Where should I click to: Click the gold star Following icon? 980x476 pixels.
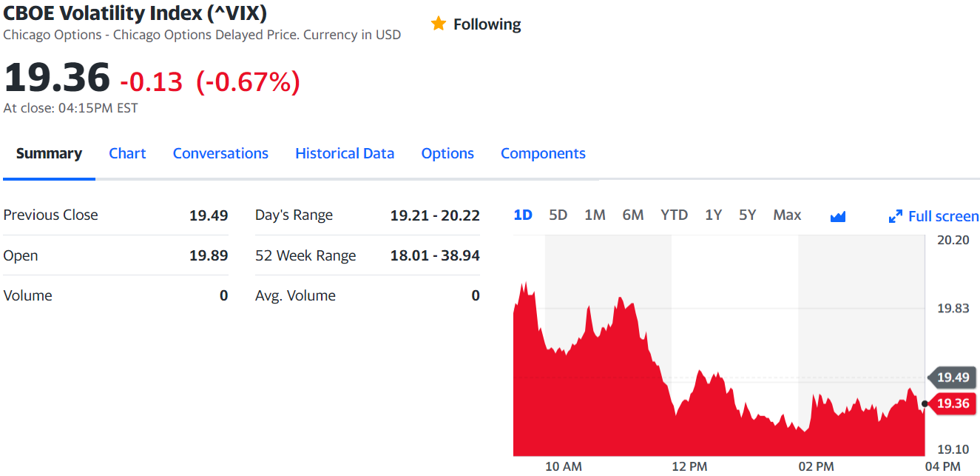(439, 24)
